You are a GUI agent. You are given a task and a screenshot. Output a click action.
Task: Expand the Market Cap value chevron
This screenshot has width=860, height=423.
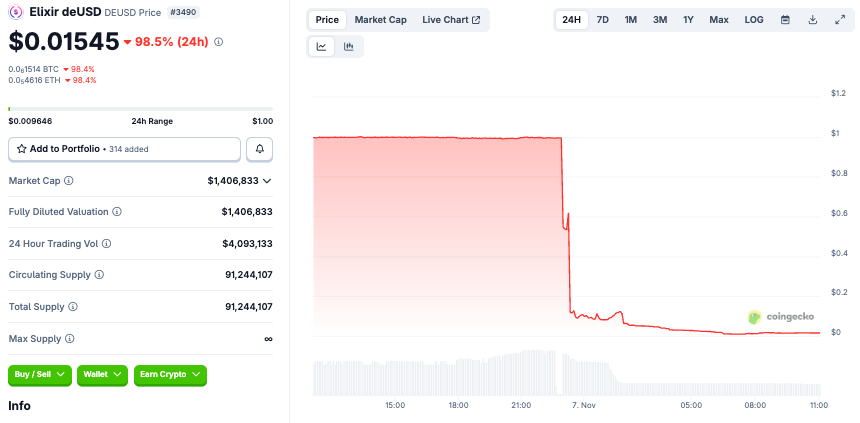pyautogui.click(x=267, y=181)
